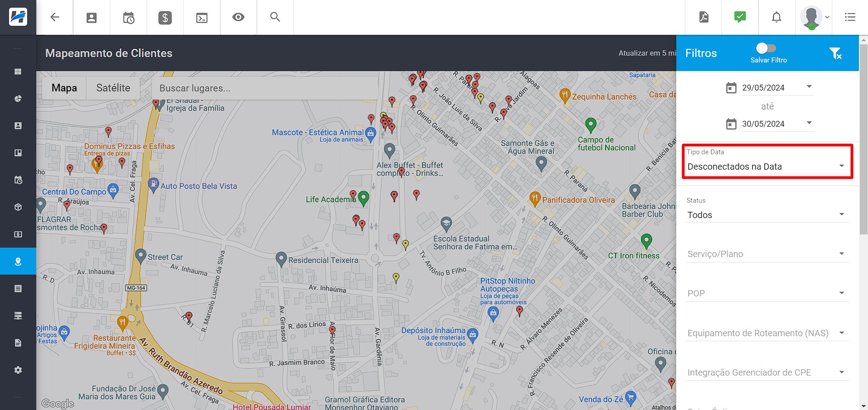
Task: Open the search magnifier icon
Action: 275,17
